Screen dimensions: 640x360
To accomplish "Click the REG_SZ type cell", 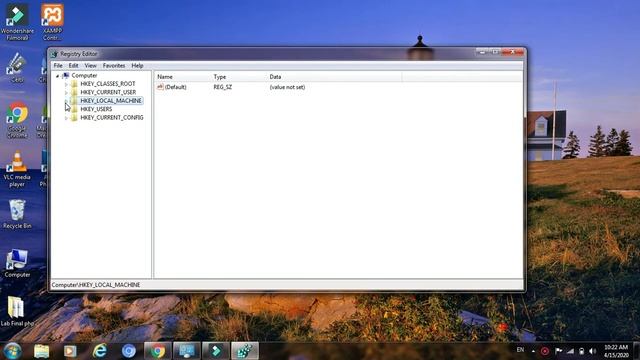I will point(222,87).
